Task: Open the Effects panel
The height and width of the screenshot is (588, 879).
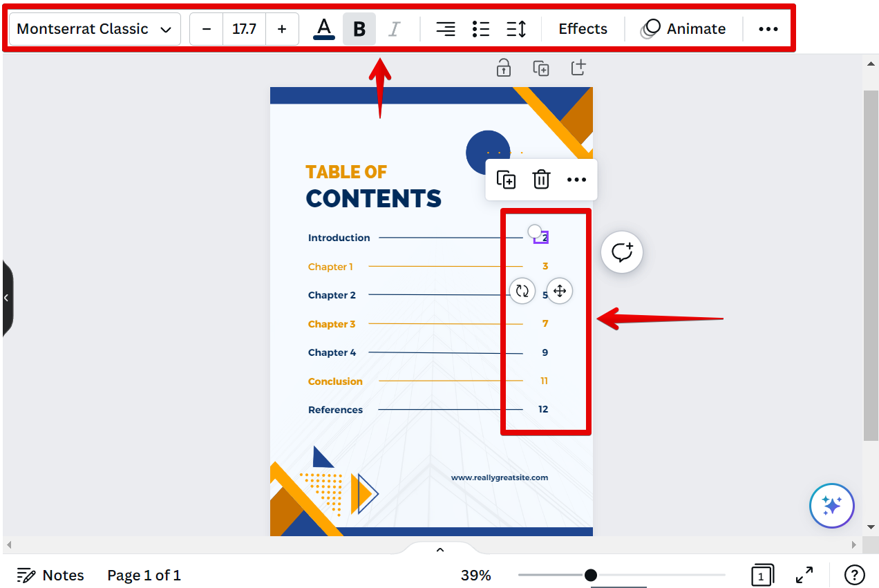Action: pos(583,29)
